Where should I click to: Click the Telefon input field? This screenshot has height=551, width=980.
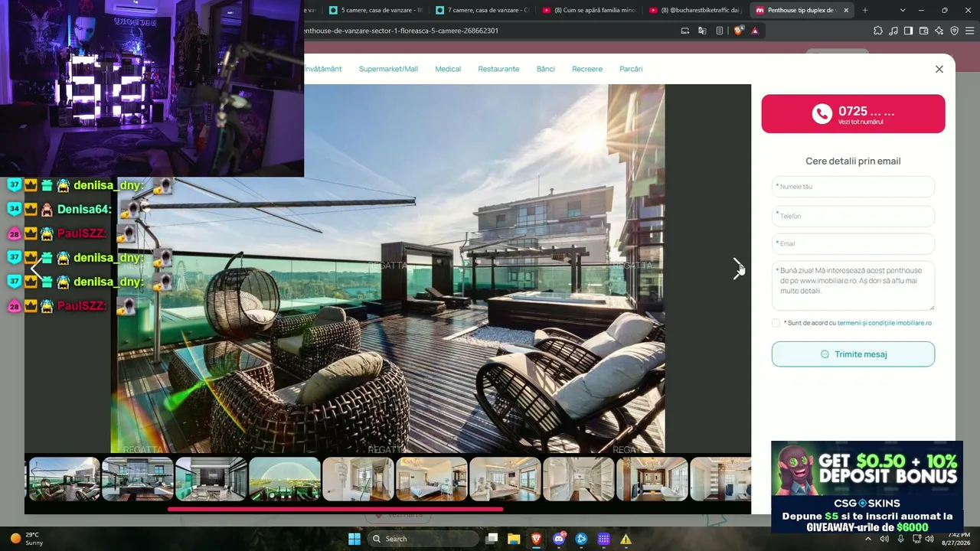[853, 216]
